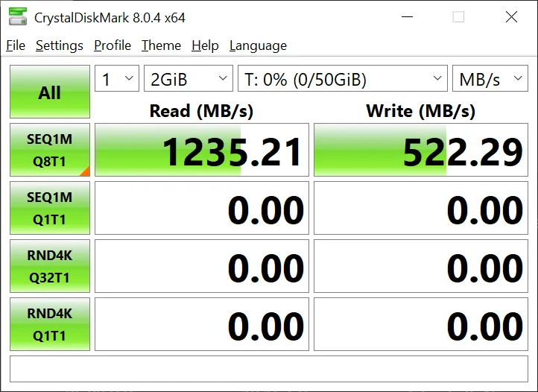Screen dimensions: 538x392
Task: Click the SEQ1M Q8T1 read value 1235.21
Action: 202,150
